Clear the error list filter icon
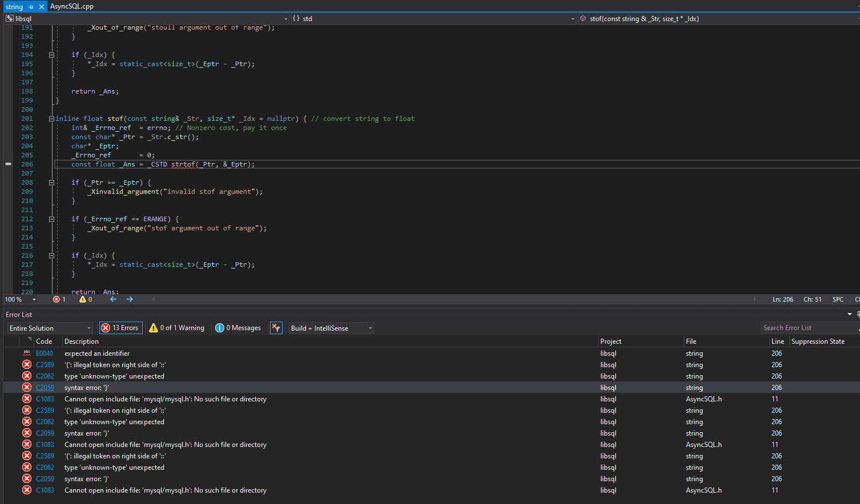The image size is (860, 504). [x=276, y=328]
